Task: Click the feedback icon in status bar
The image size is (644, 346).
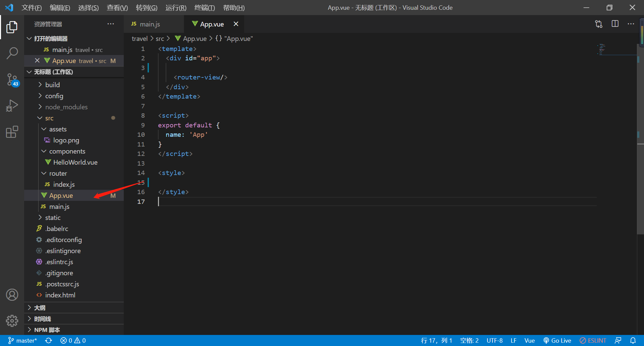Action: 618,341
